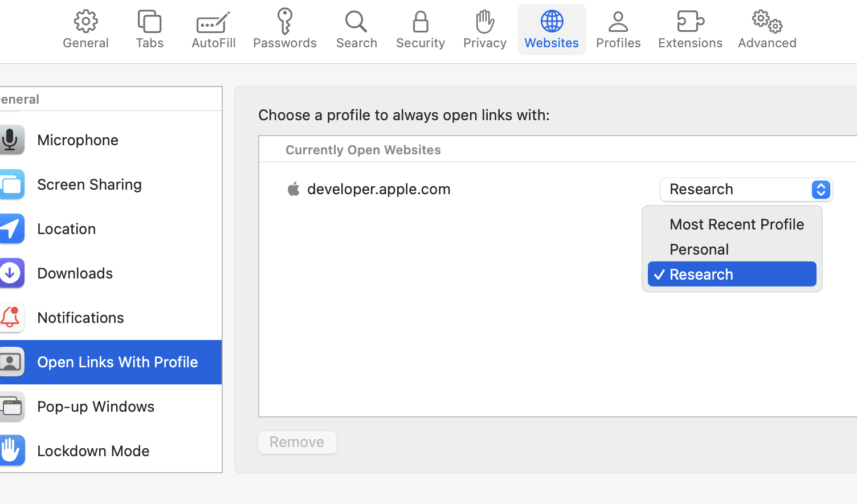
Task: Select Personal in profile menu
Action: point(732,249)
